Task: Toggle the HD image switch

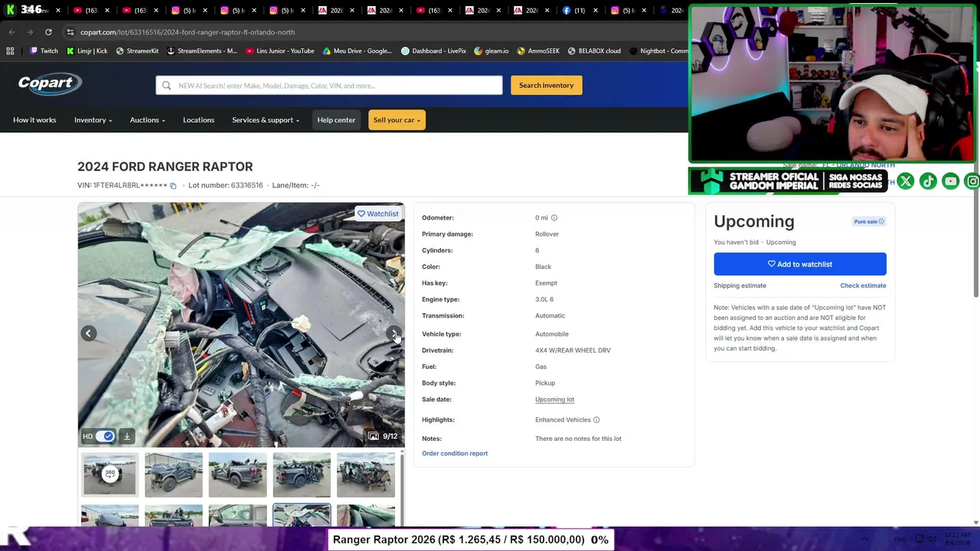Action: click(x=105, y=436)
